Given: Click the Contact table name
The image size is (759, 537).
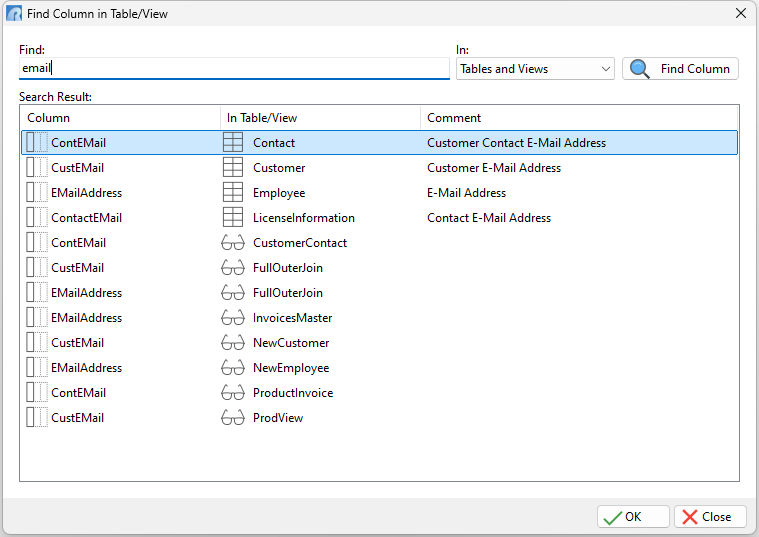Looking at the screenshot, I should pyautogui.click(x=274, y=143).
